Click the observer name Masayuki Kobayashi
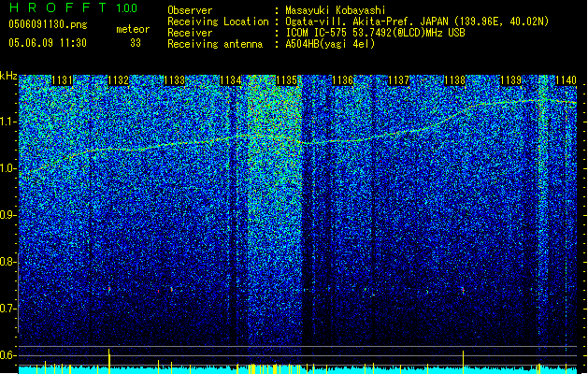588x374 pixels. tap(336, 10)
